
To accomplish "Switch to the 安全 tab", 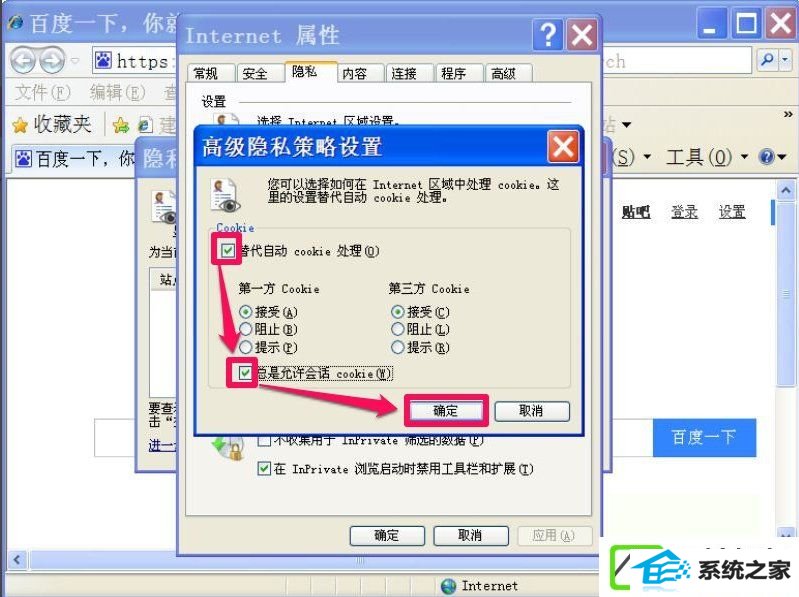I will pyautogui.click(x=255, y=74).
